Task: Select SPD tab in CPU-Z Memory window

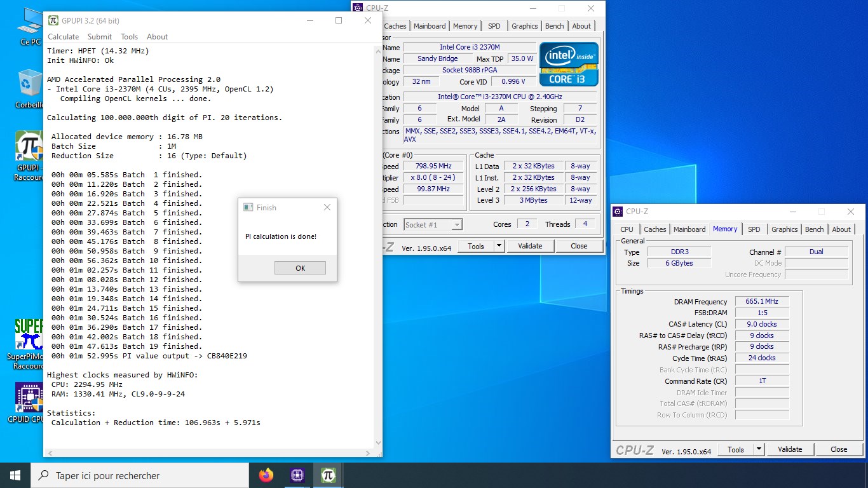Action: coord(754,229)
